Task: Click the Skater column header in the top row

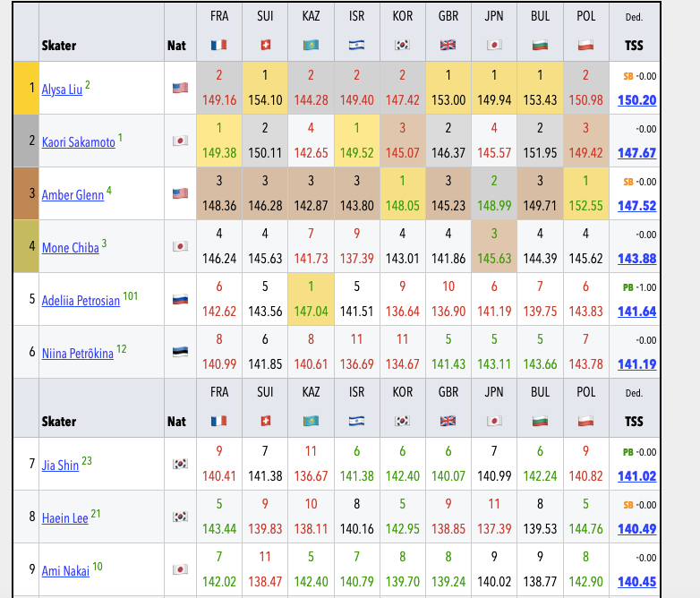Action: 59,45
